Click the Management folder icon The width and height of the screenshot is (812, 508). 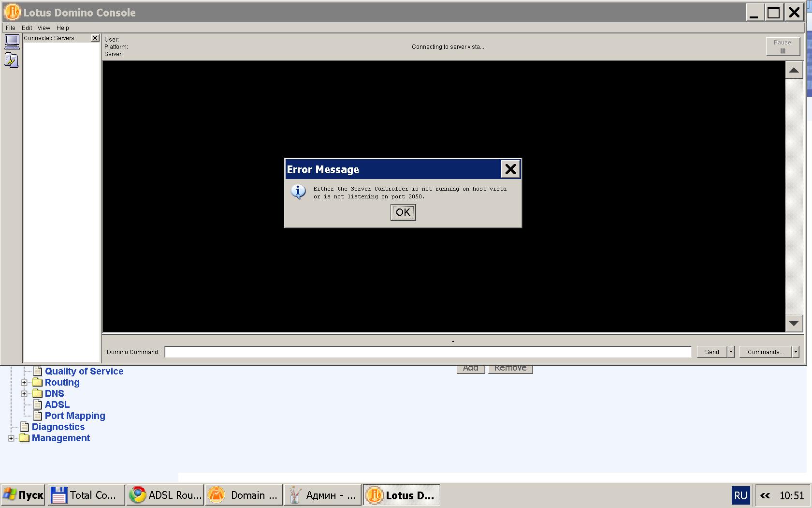click(24, 438)
